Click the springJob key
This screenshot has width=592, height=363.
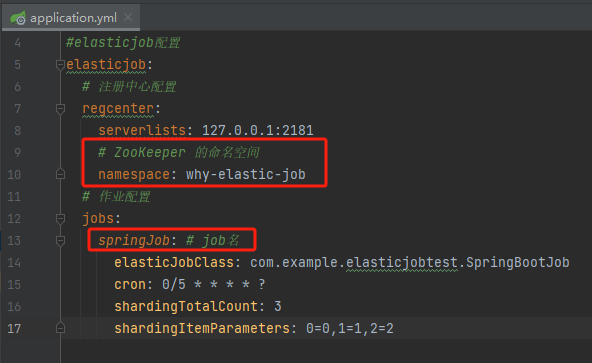(x=134, y=241)
